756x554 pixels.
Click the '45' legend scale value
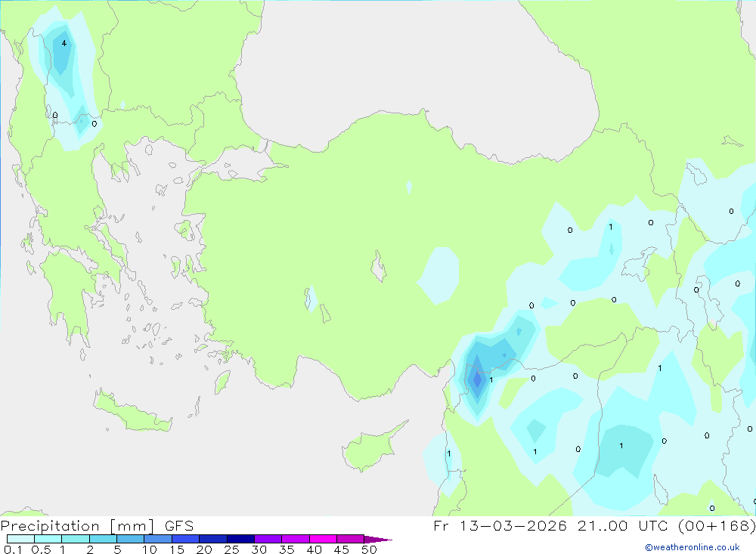coord(342,549)
